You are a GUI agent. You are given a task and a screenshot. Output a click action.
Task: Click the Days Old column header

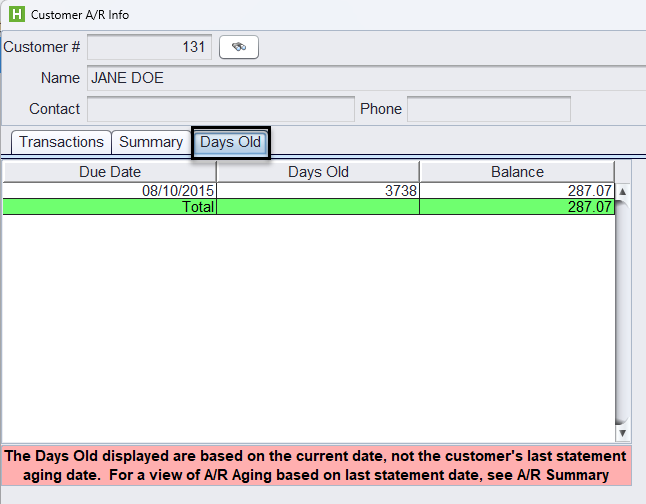[318, 172]
